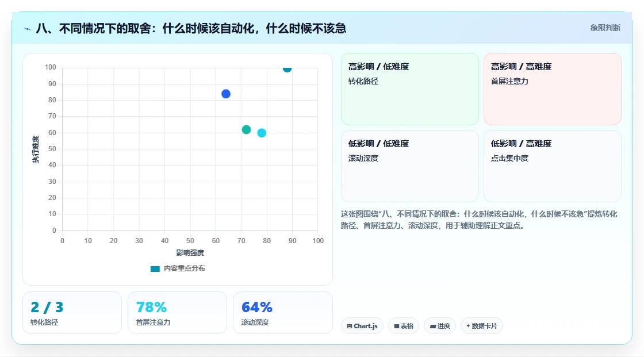
Task: Click the 点击集中度 text in quadrant card
Action: click(509, 158)
